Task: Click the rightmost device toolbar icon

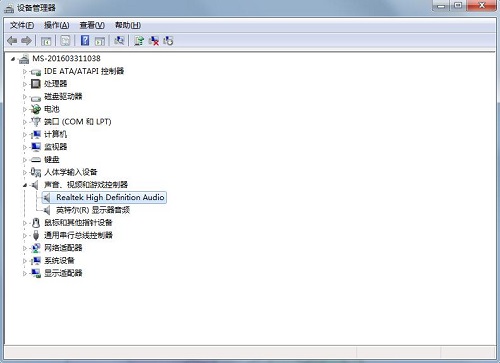Action: (168, 41)
